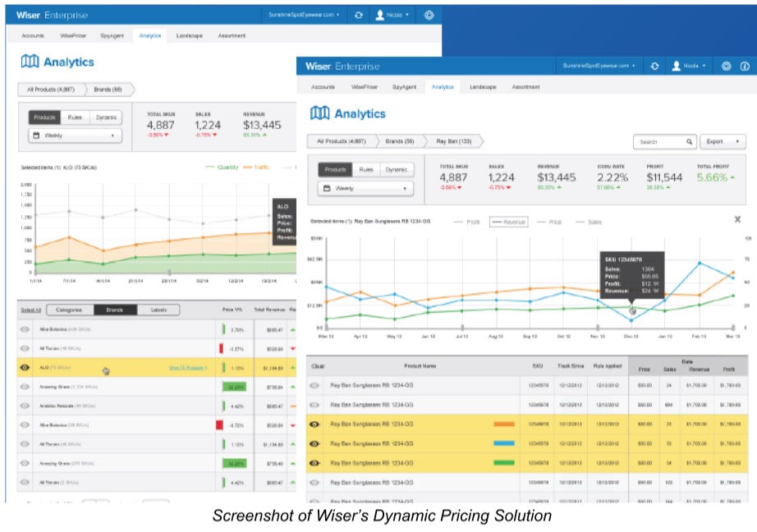Hide the Ray Ban row with the orange swatch
Viewport: 757px width, 532px height.
(x=314, y=424)
